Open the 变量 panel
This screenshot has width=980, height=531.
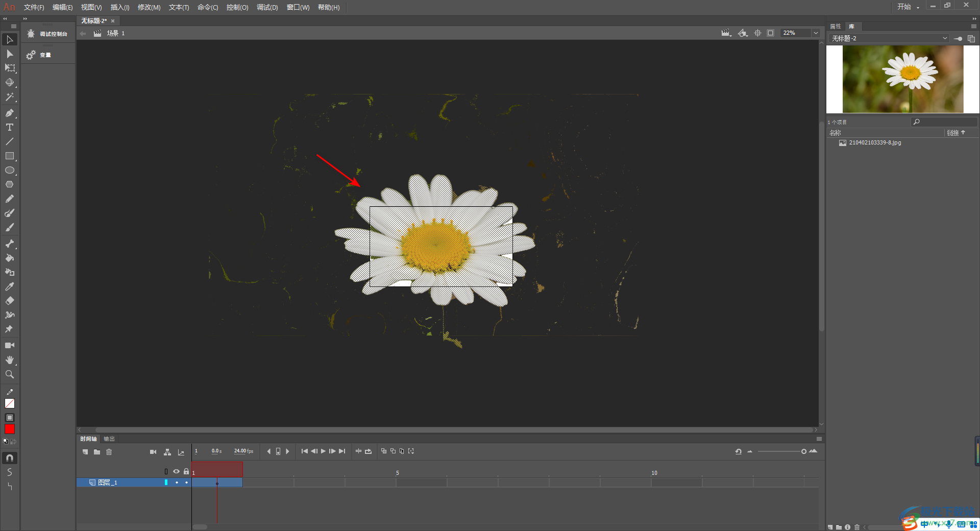[x=39, y=55]
